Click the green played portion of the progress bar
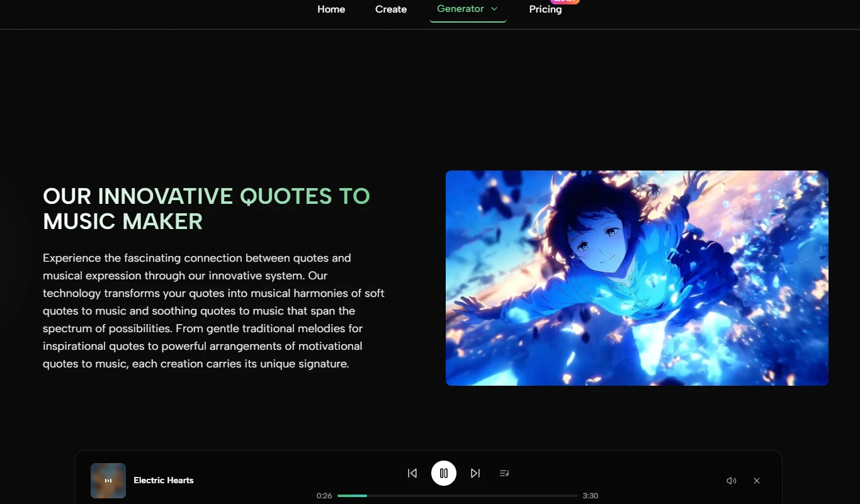This screenshot has height=504, width=860. coord(352,496)
